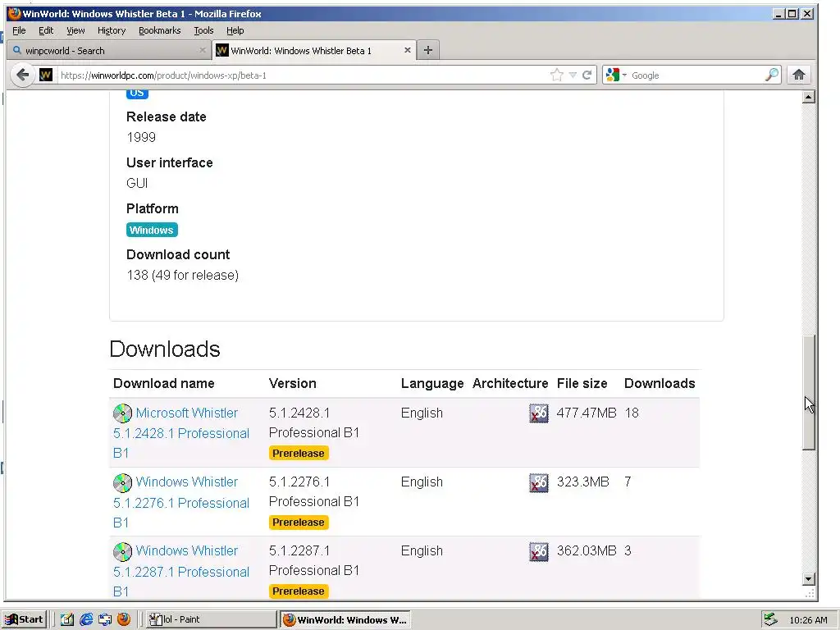Switch to the winpcworld - Search tab
Screen dimensions: 840x630
click(109, 50)
